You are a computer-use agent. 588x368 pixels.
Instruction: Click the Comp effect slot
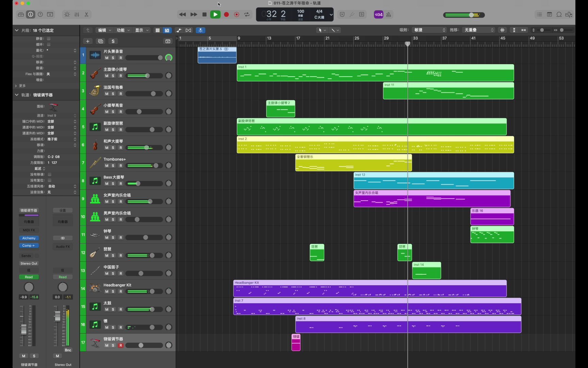29,246
